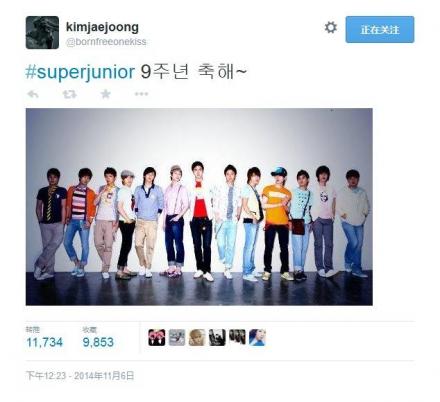The image size is (440, 402).
Task: Click the reply arrow icon under the tweet
Action: pos(33,94)
